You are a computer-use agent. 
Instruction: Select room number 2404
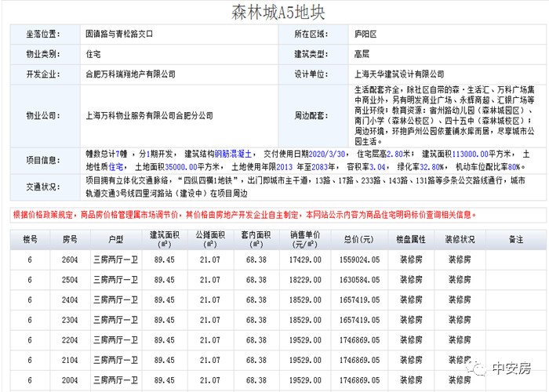click(x=70, y=300)
